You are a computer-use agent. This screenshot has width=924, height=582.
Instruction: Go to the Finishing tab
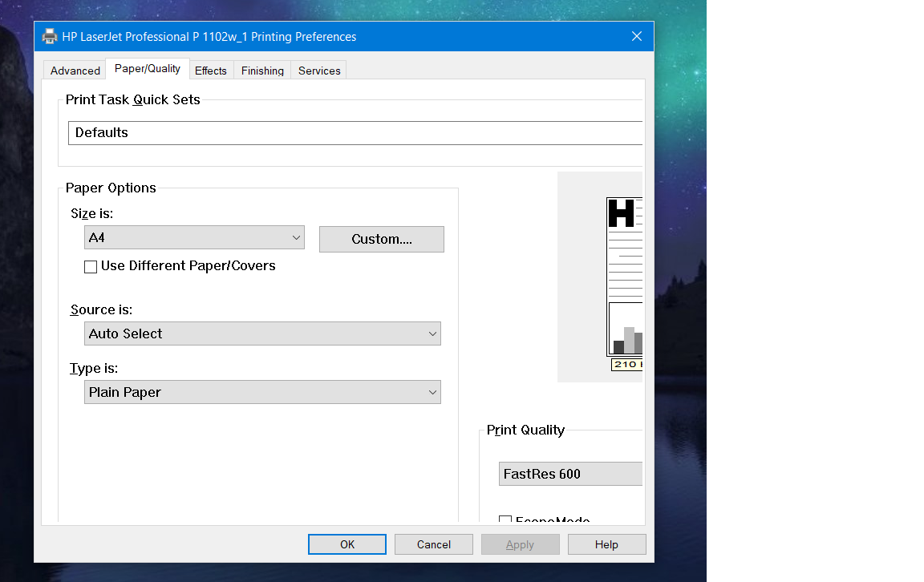(x=262, y=71)
